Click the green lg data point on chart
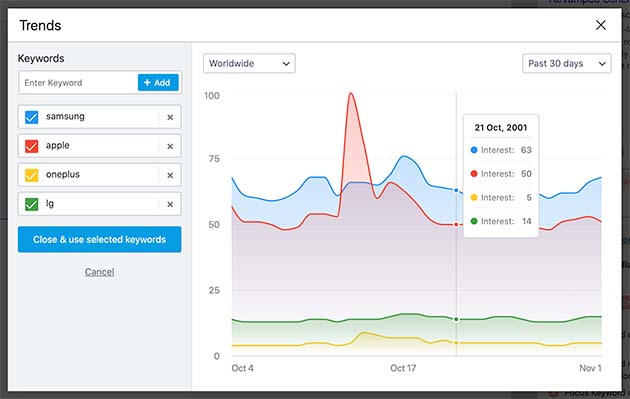Viewport: 630px width, 399px height. coord(456,319)
